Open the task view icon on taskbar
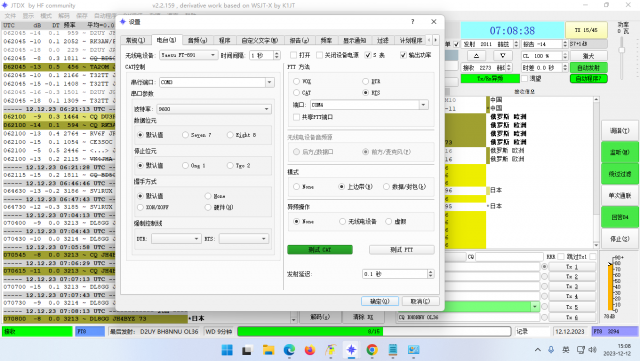The width and height of the screenshot is (640, 361). pos(247,350)
